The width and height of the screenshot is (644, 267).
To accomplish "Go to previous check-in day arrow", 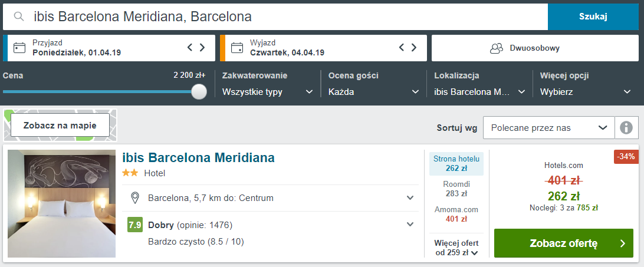I will 190,48.
